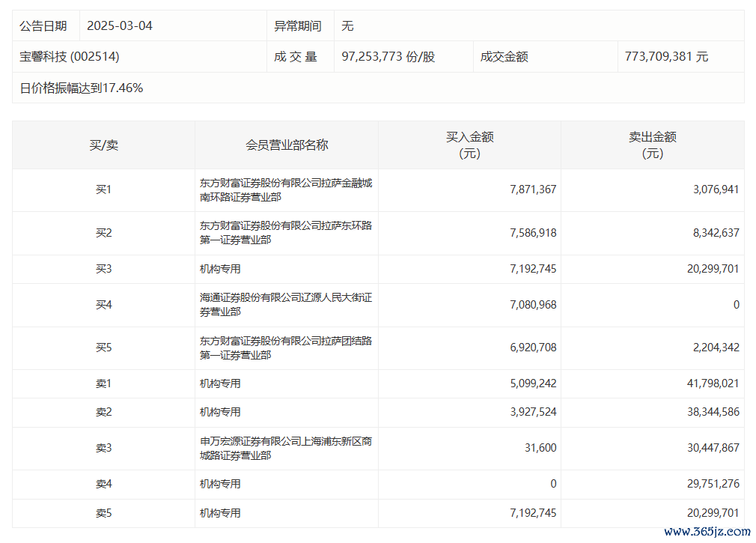Screen dimensions: 756x543
Task: Select sell amount 8,342,637
Action: click(716, 233)
